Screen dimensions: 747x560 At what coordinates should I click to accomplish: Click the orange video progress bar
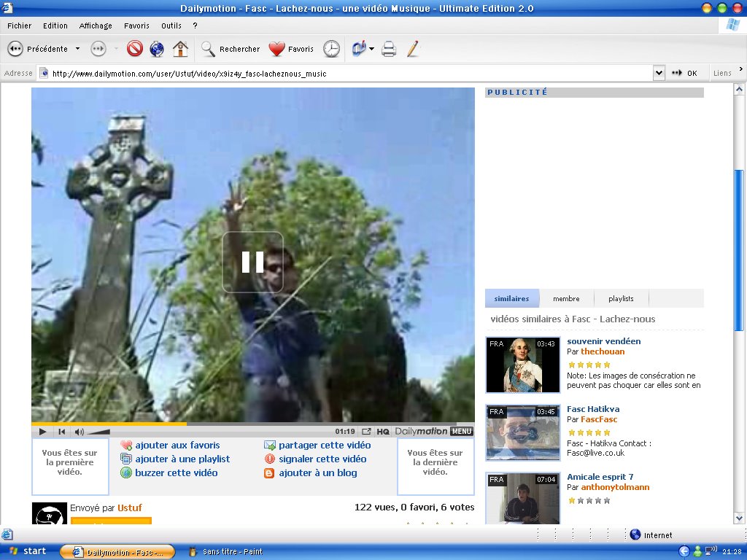click(109, 424)
